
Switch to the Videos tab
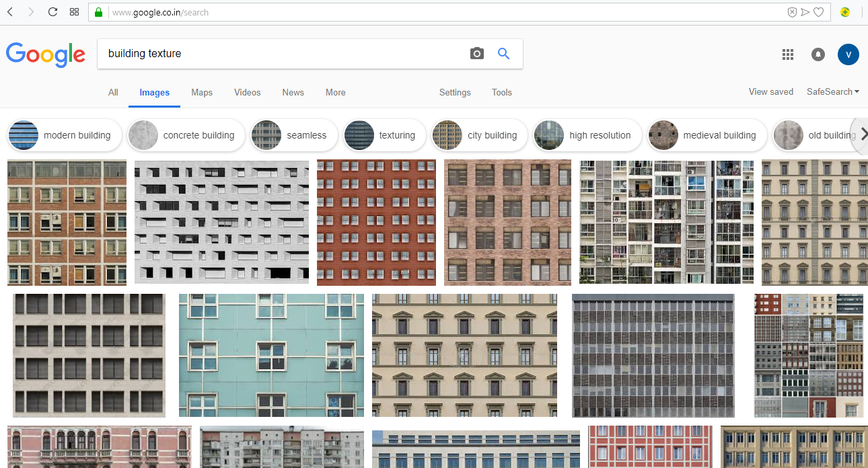(x=248, y=93)
